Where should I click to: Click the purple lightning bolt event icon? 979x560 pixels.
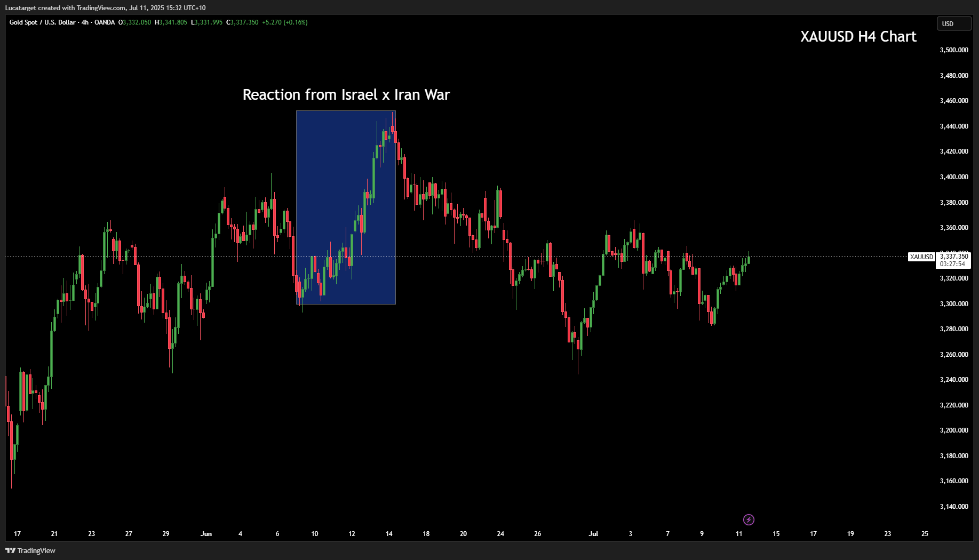(x=749, y=519)
